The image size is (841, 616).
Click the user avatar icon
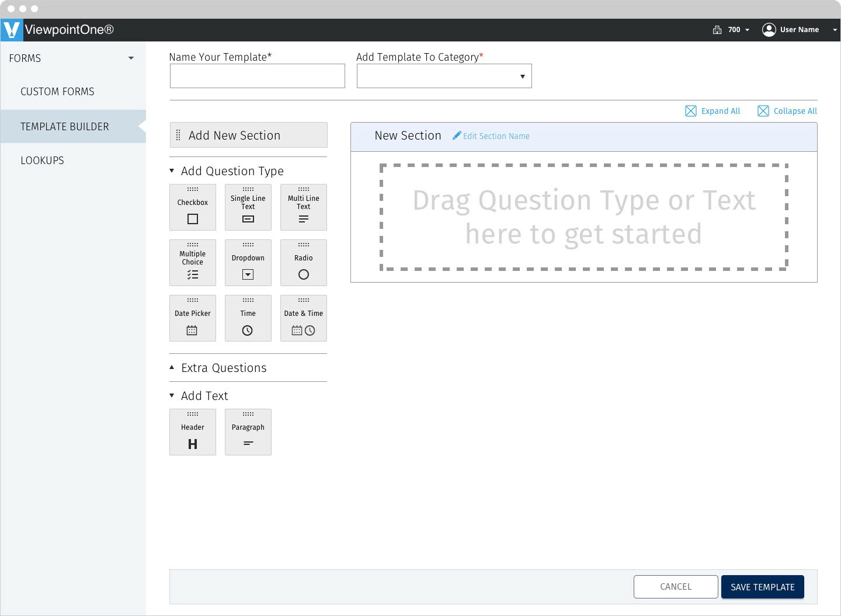[x=769, y=30]
